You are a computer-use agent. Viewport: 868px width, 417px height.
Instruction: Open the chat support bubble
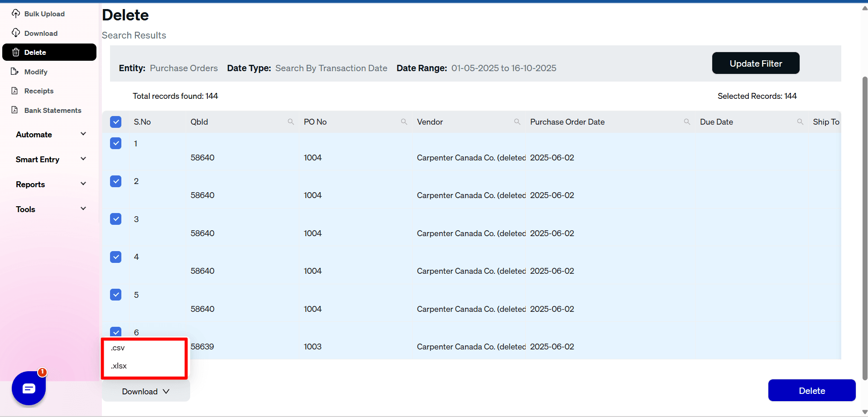click(x=29, y=388)
